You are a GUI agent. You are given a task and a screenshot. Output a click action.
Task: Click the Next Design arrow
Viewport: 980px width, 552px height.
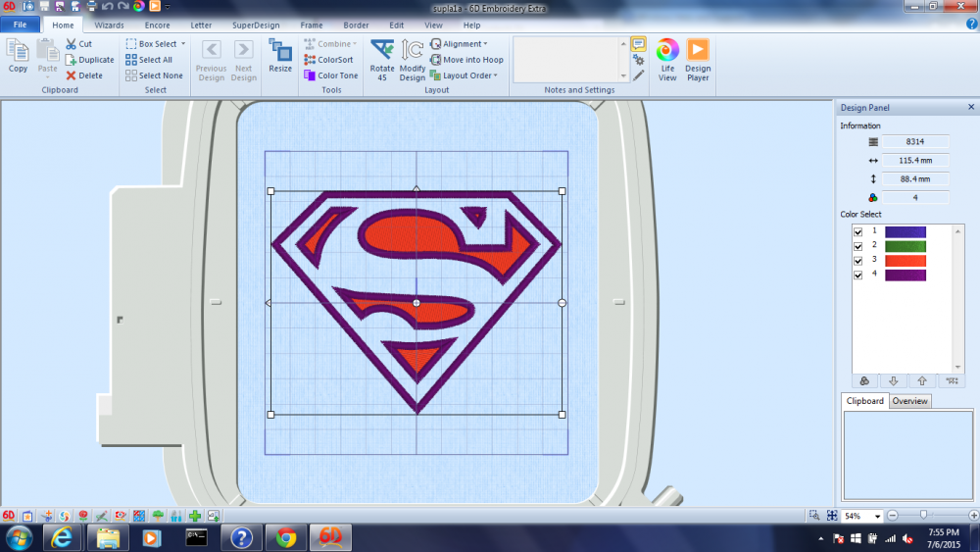(x=244, y=50)
